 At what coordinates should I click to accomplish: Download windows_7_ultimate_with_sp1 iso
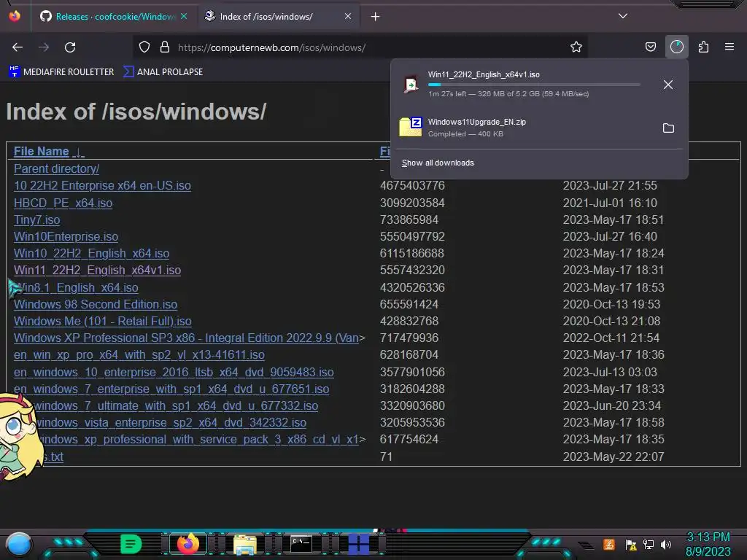point(175,405)
